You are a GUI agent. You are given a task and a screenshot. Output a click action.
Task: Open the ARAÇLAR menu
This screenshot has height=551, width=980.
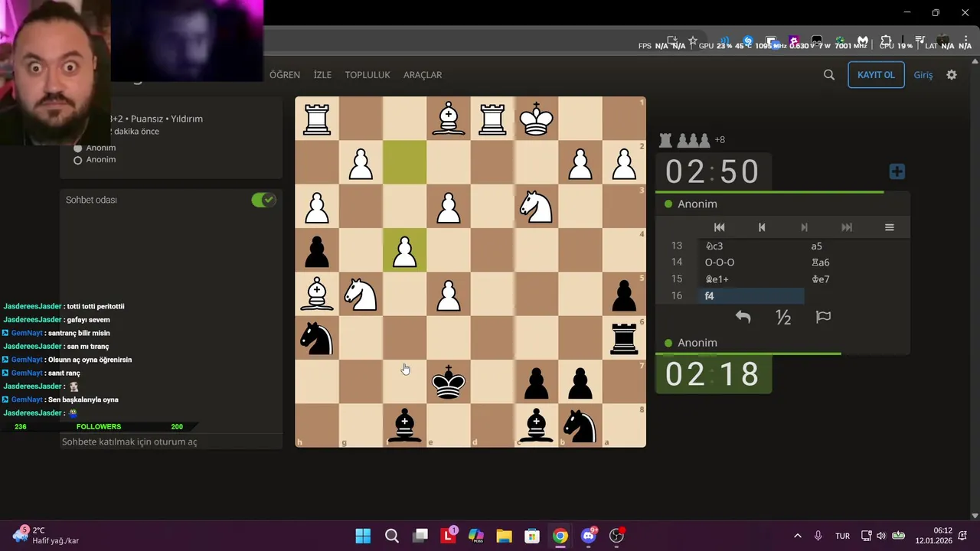(423, 75)
